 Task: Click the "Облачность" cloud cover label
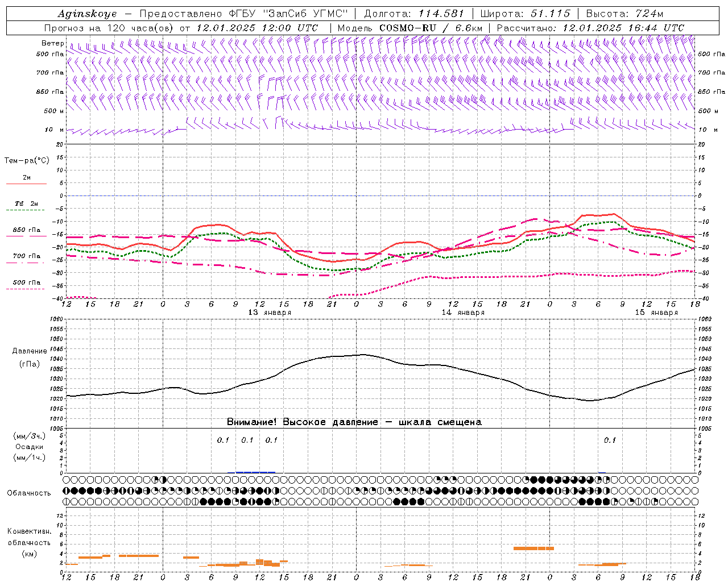(x=29, y=493)
